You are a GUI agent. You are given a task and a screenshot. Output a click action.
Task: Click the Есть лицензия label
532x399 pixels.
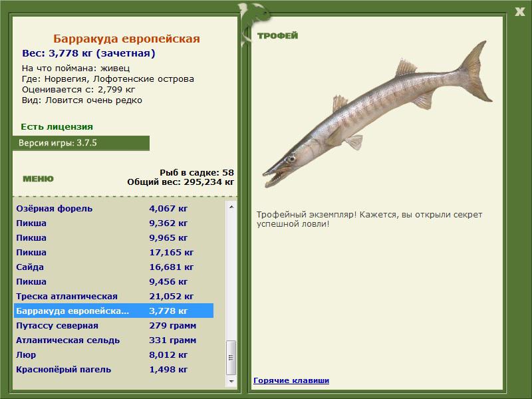tap(57, 126)
